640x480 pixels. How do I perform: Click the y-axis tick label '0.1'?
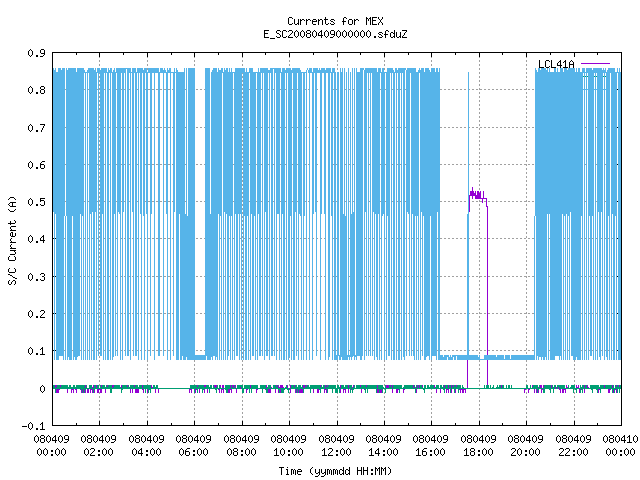click(36, 351)
